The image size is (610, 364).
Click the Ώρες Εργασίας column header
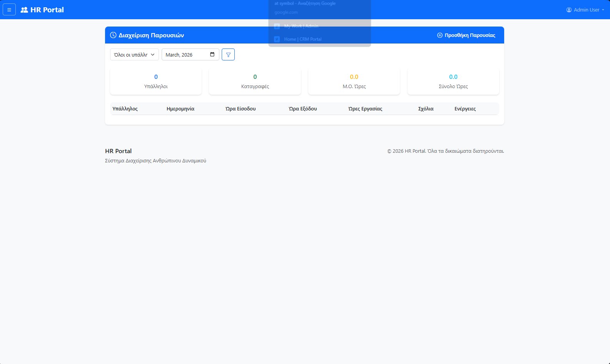(x=365, y=109)
